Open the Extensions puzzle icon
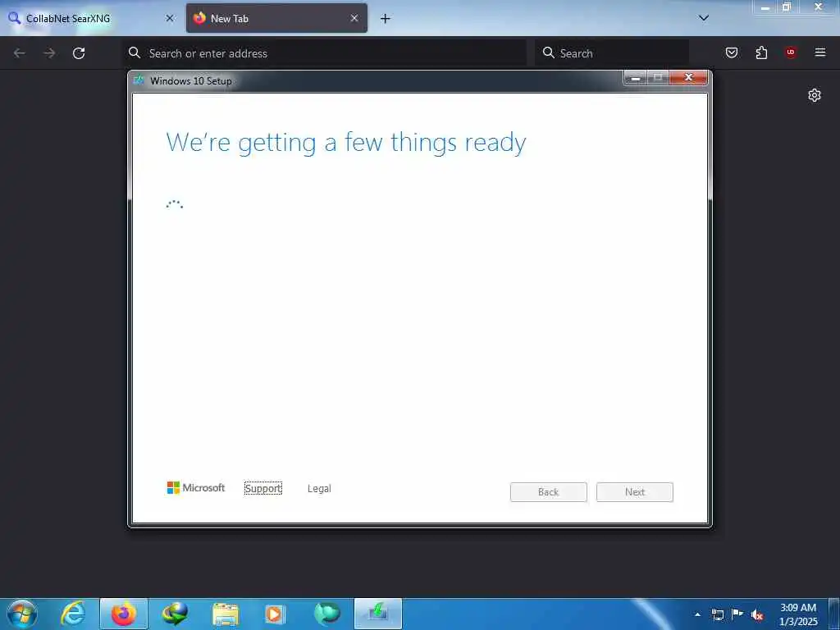The width and height of the screenshot is (840, 630). 761,52
